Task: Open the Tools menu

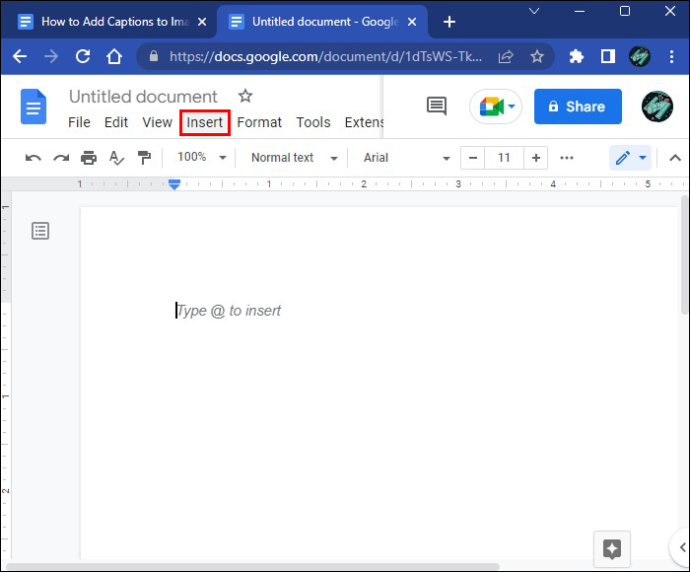Action: [x=313, y=122]
